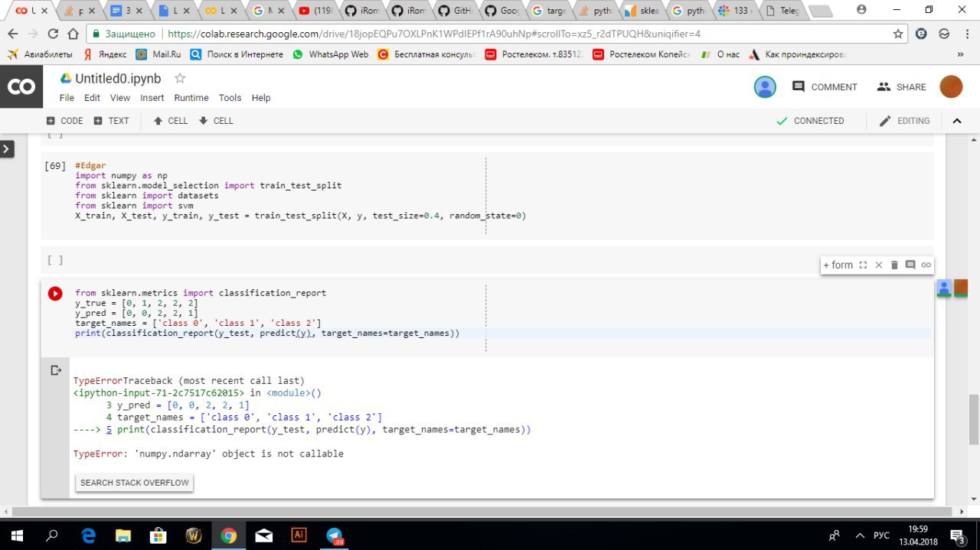Go back in browser history
Image resolution: width=980 pixels, height=550 pixels.
[12, 34]
